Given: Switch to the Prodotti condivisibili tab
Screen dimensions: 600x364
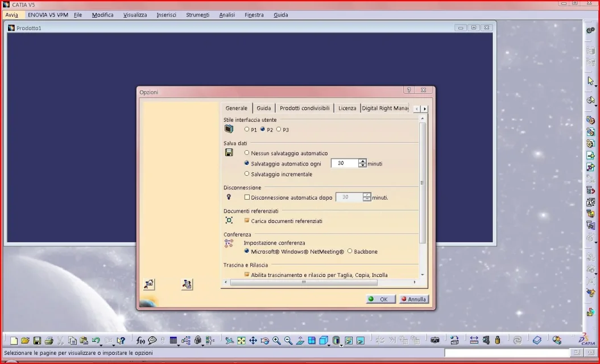Looking at the screenshot, I should coord(305,108).
